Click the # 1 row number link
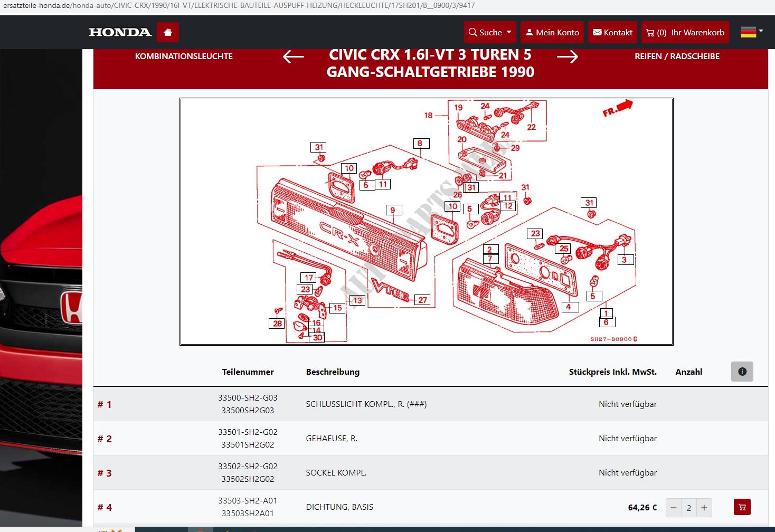The width and height of the screenshot is (775, 532). click(105, 404)
